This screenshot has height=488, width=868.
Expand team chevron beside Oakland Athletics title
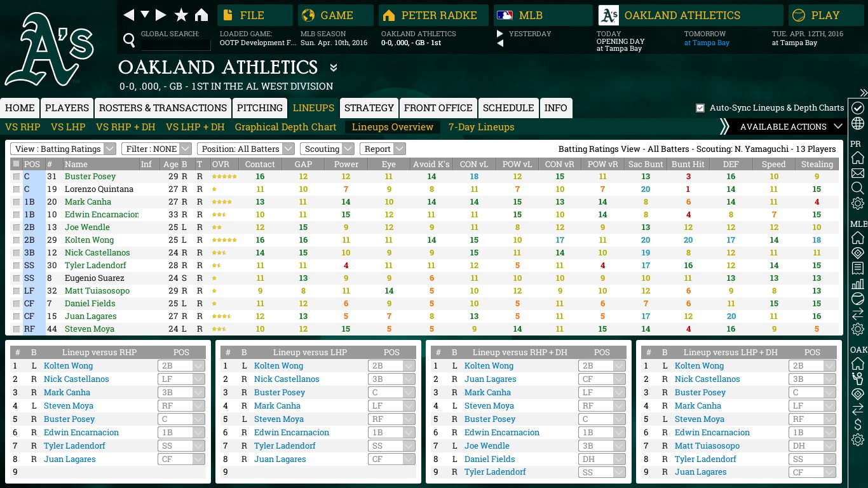coord(334,67)
